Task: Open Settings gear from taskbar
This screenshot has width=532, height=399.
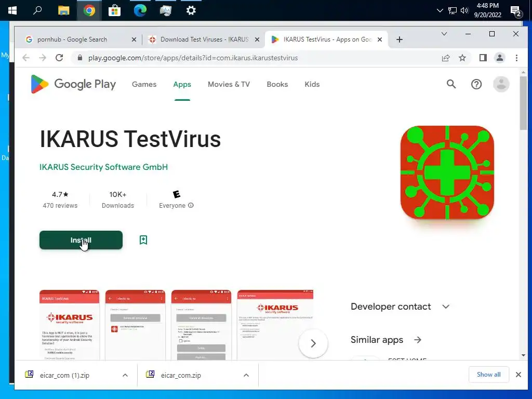Action: coord(191,10)
